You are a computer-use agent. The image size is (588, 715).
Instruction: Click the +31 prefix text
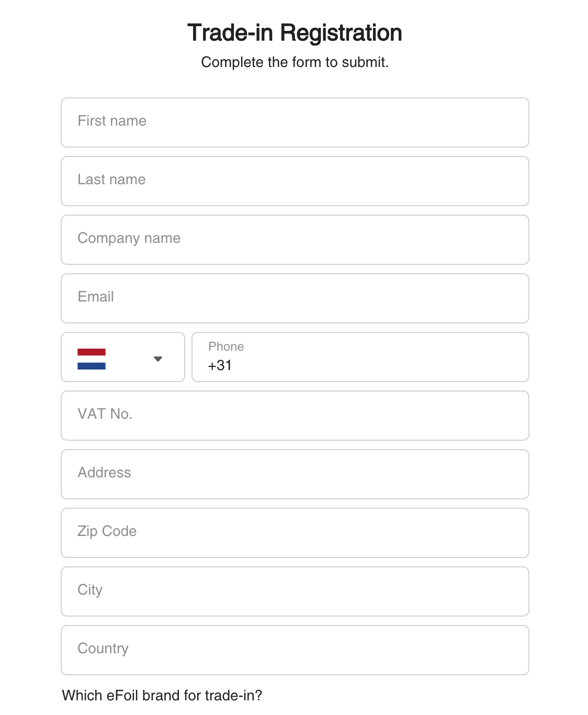point(220,365)
